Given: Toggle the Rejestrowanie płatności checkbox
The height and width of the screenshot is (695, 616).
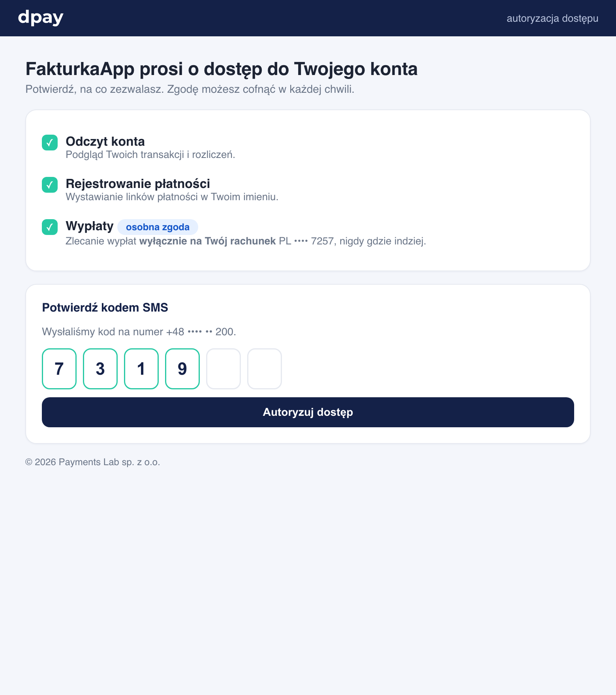Looking at the screenshot, I should point(50,185).
